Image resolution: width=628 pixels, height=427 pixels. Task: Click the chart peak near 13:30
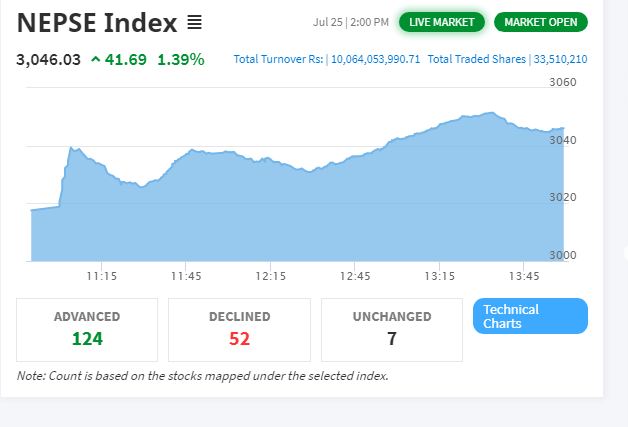(x=491, y=113)
